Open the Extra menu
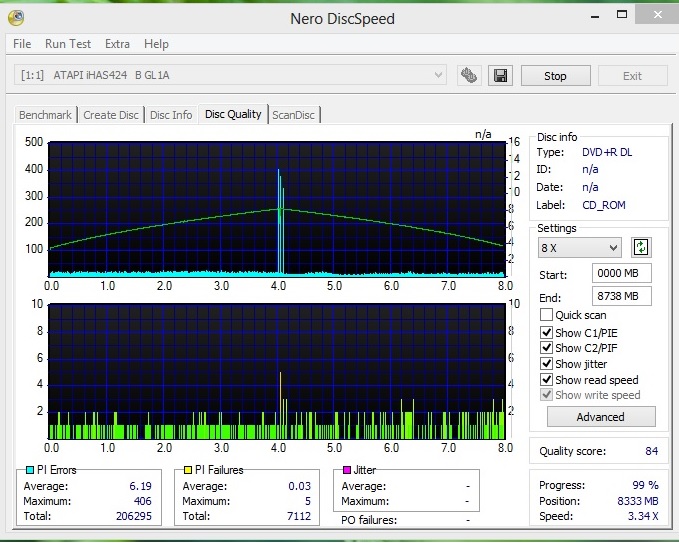This screenshot has height=543, width=679. tap(117, 44)
